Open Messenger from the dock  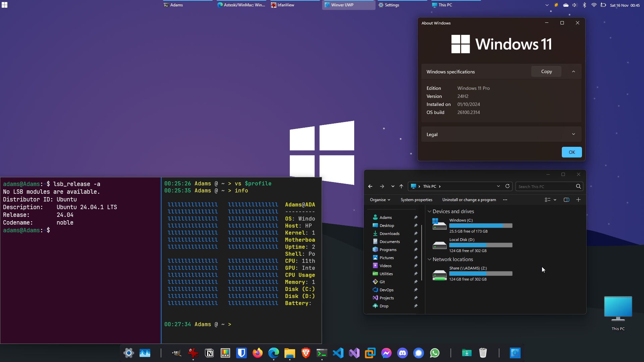pos(386,353)
